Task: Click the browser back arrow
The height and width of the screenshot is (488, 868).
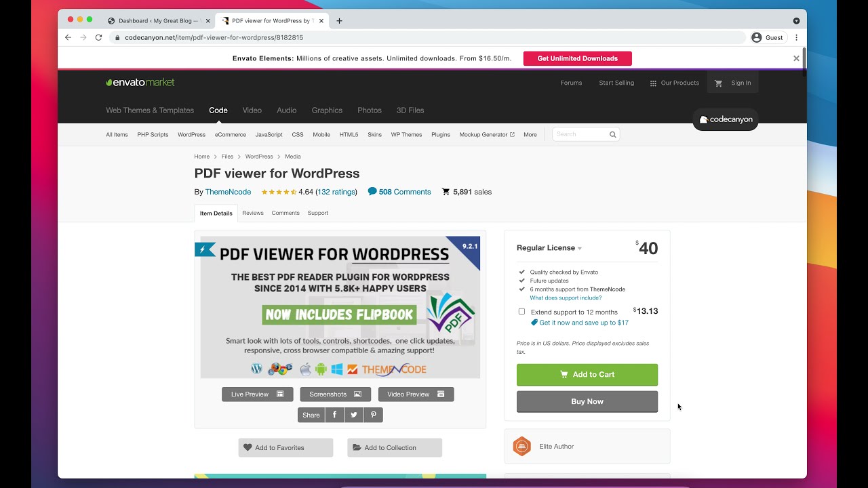Action: pyautogui.click(x=68, y=37)
